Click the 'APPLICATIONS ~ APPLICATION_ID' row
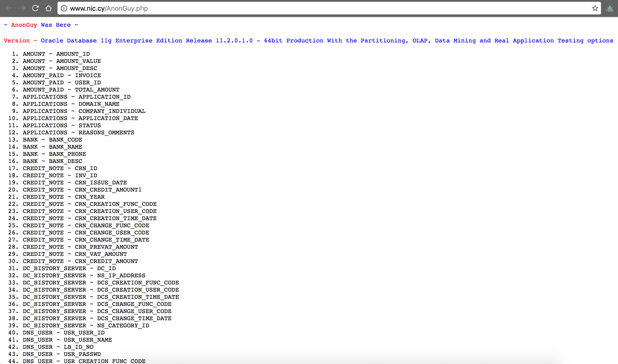The height and width of the screenshot is (364, 618). [76, 97]
